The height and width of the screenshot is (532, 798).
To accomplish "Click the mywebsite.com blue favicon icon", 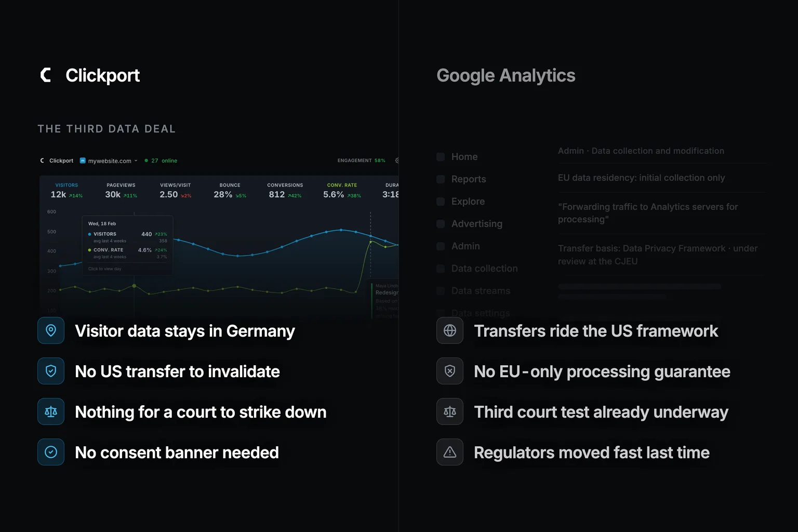I will coord(83,161).
